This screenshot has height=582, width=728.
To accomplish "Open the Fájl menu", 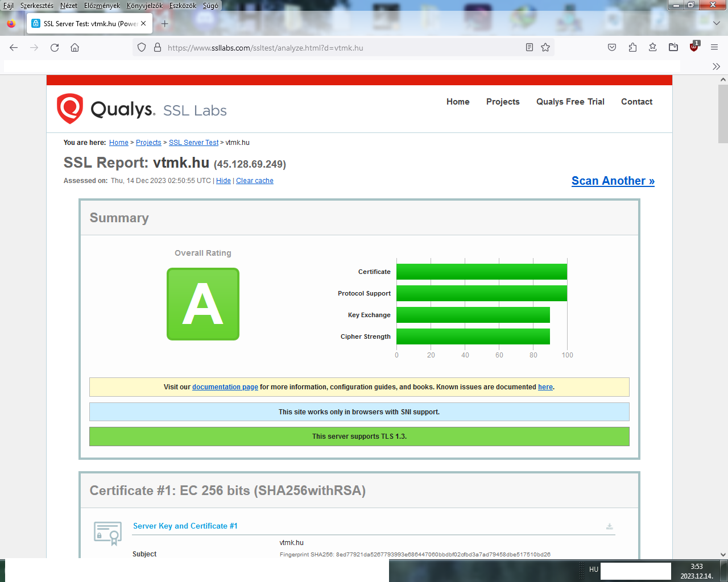I will (x=9, y=6).
